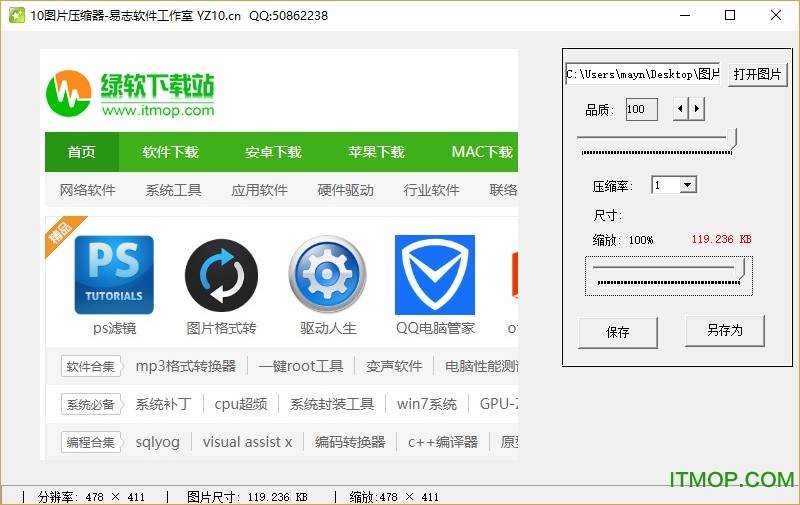The height and width of the screenshot is (505, 800).
Task: Click the PS Tutorials icon
Action: pos(114,275)
